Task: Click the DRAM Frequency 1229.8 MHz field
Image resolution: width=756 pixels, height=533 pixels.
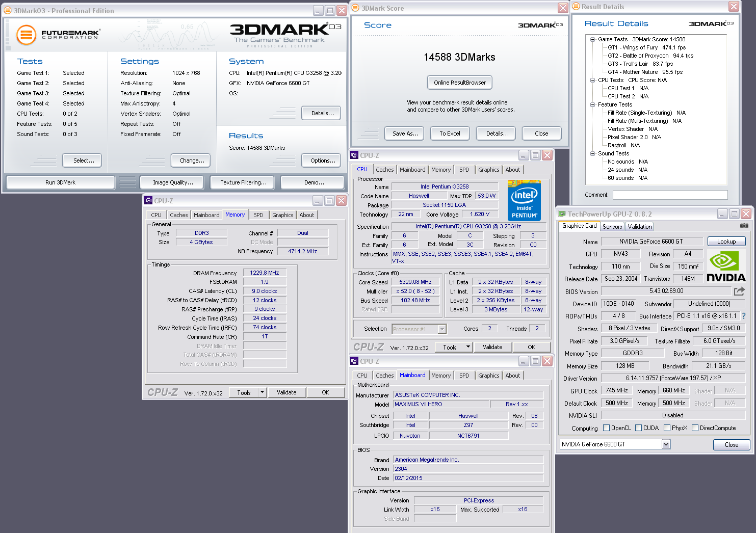Action: coord(265,273)
